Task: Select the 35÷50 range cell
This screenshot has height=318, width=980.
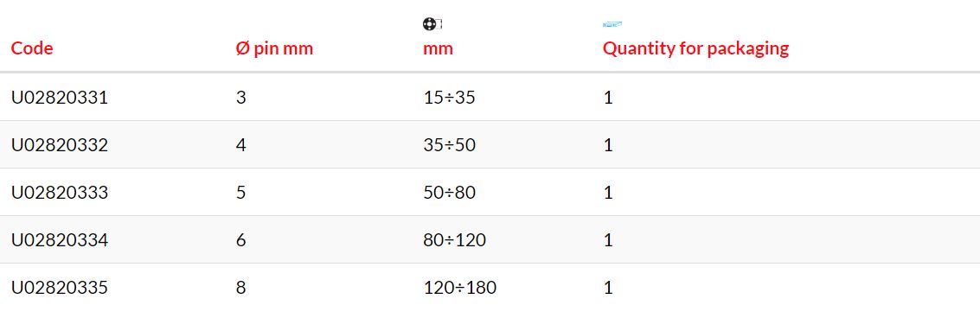Action: pos(450,145)
